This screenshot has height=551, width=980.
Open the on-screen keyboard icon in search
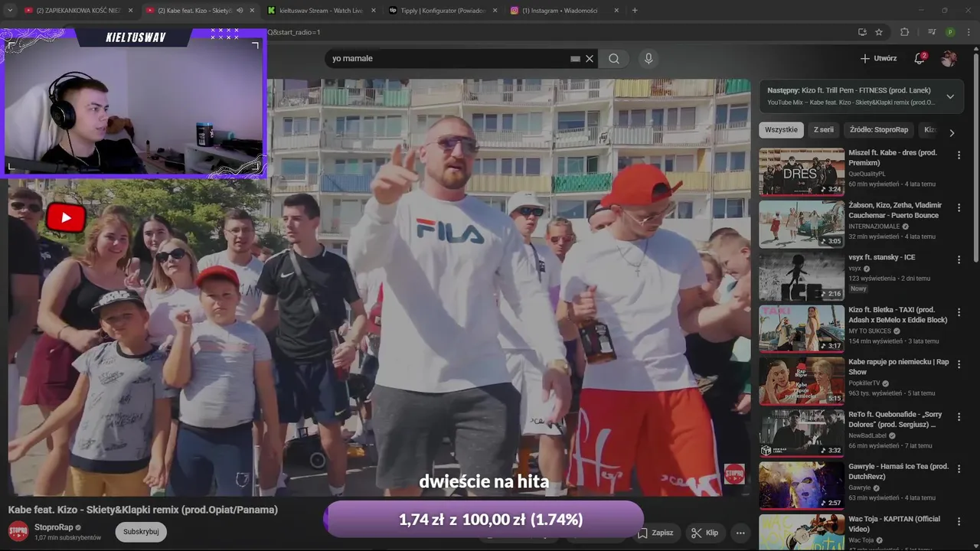(x=575, y=58)
